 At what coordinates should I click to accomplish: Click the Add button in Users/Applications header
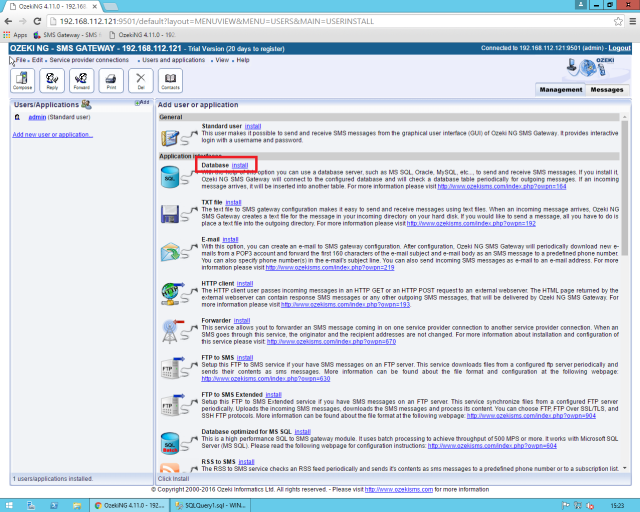[x=142, y=102]
